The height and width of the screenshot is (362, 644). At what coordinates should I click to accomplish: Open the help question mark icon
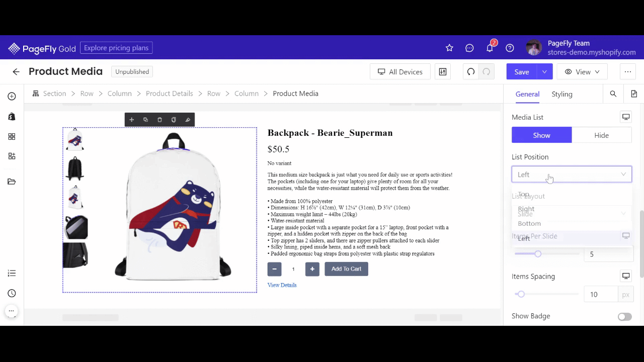coord(510,48)
